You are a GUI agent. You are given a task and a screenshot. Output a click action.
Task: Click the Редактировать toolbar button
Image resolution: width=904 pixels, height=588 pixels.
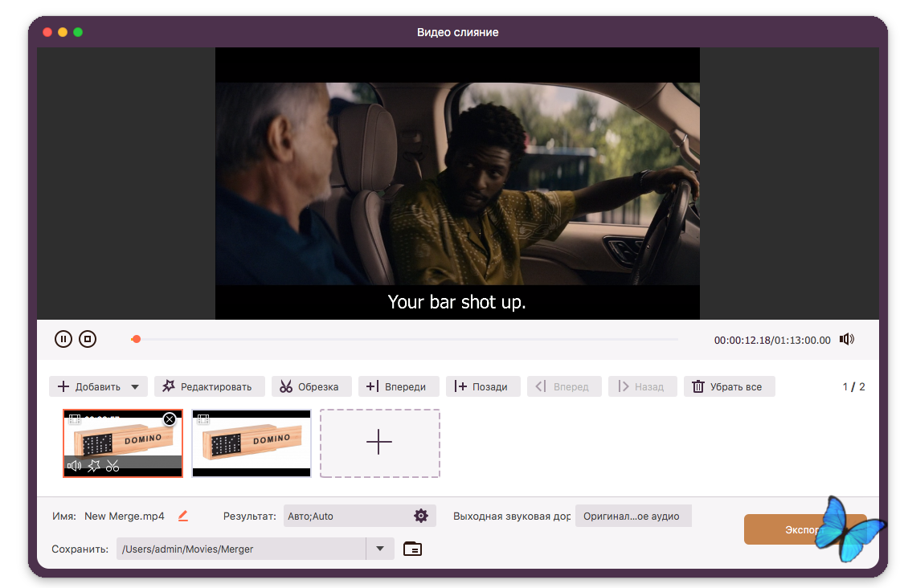208,386
